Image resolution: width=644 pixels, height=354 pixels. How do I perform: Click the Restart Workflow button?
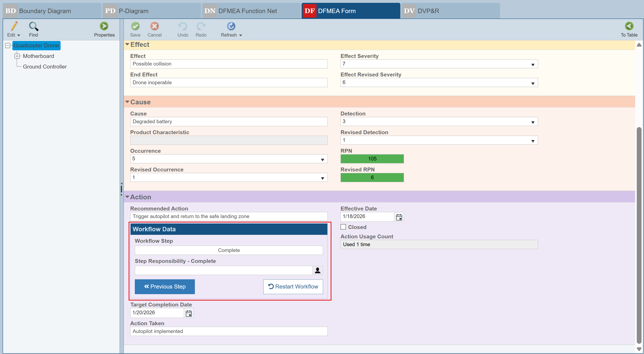click(x=293, y=287)
